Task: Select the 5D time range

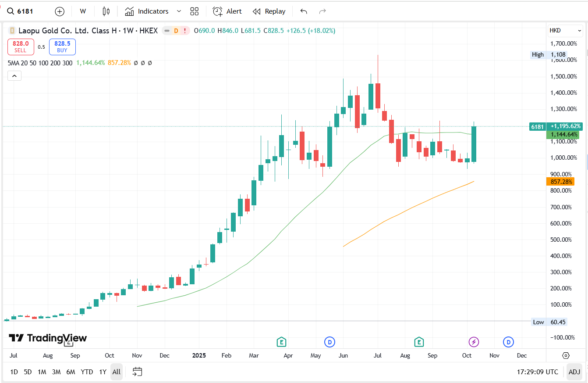Action: point(28,372)
